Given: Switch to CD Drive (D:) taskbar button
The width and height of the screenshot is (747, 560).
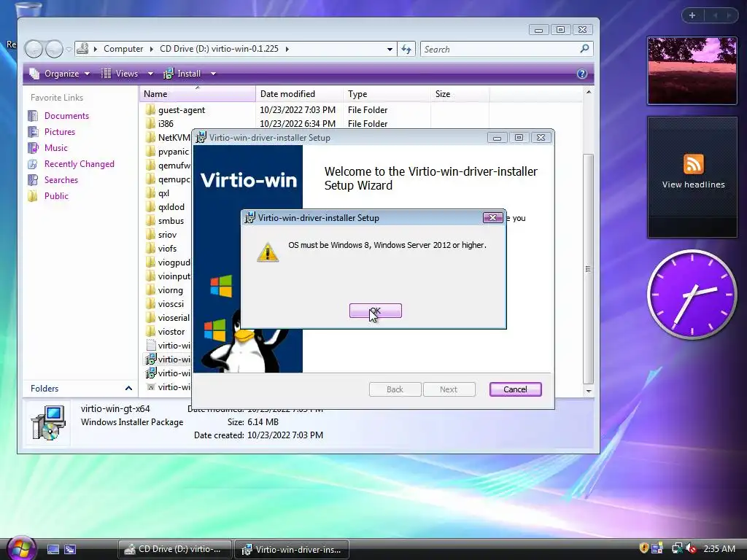Looking at the screenshot, I should [x=175, y=549].
